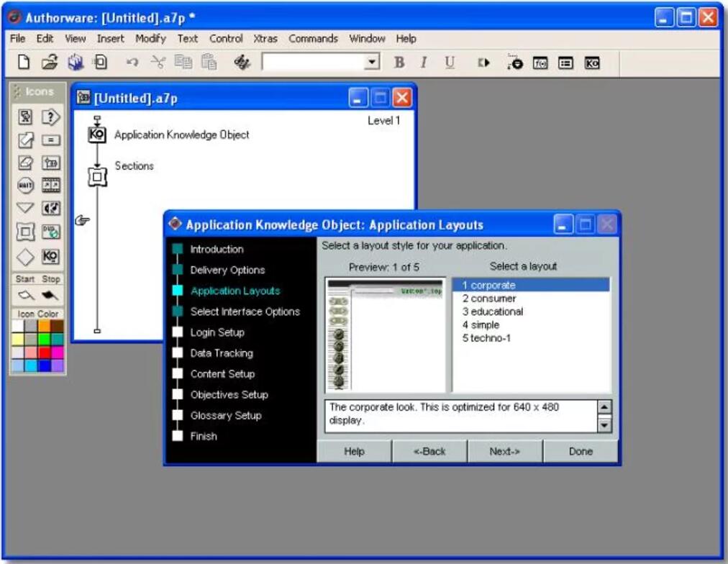
Task: Select the Wait icon in the Icons palette
Action: pyautogui.click(x=25, y=186)
